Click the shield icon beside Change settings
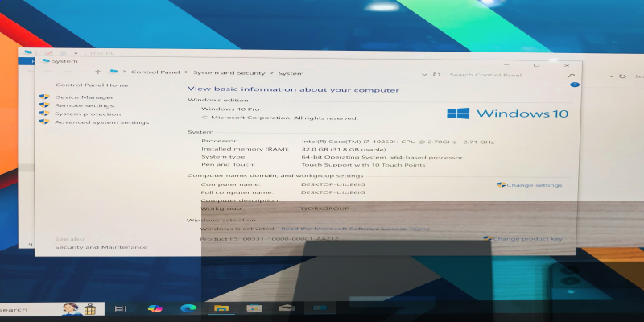Screen dimensions: 644x322 [x=501, y=185]
